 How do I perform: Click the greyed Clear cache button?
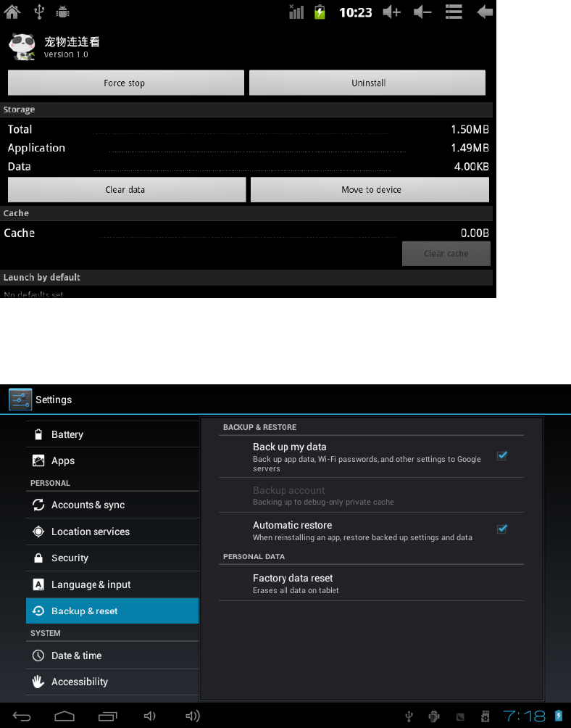point(446,254)
